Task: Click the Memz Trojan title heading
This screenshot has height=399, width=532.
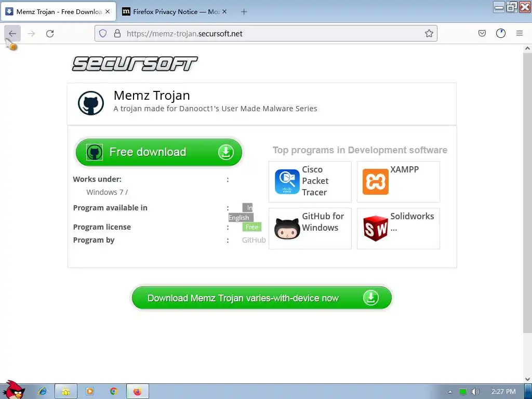Action: tap(152, 96)
